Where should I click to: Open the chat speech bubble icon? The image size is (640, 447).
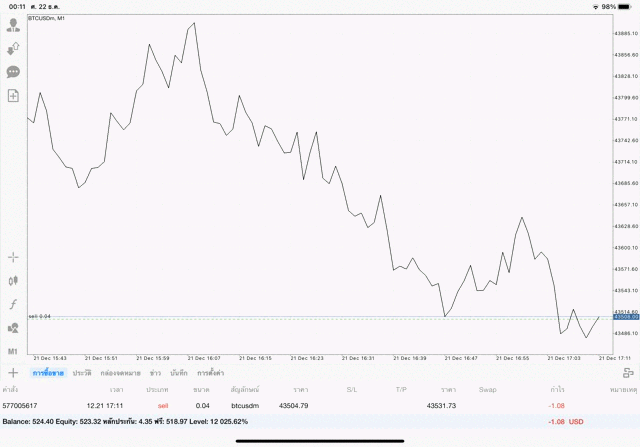(13, 72)
